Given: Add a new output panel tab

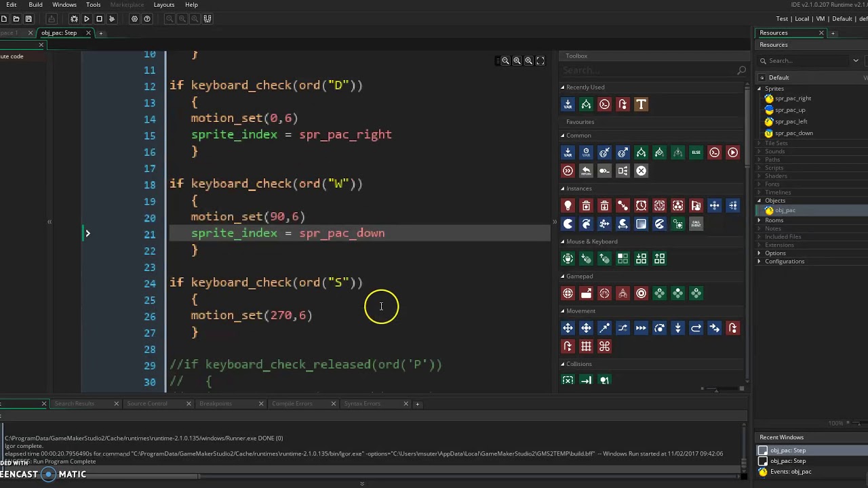Looking at the screenshot, I should 418,404.
